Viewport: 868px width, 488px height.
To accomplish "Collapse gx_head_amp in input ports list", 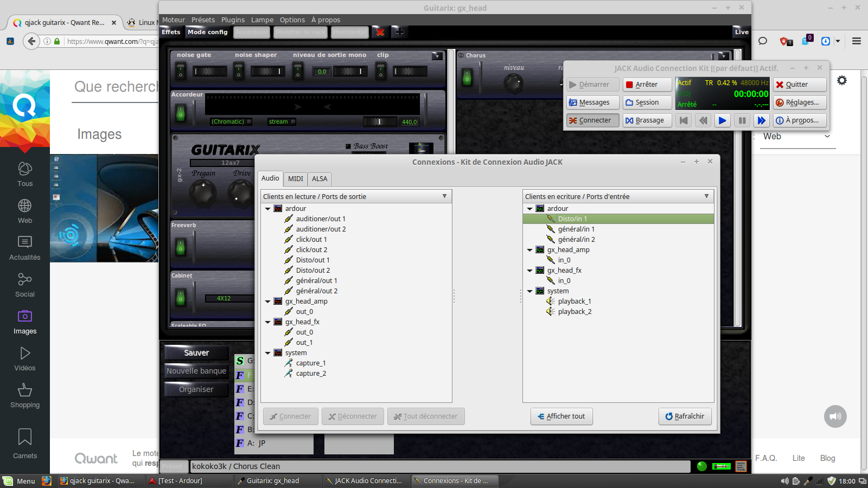I will pos(529,250).
